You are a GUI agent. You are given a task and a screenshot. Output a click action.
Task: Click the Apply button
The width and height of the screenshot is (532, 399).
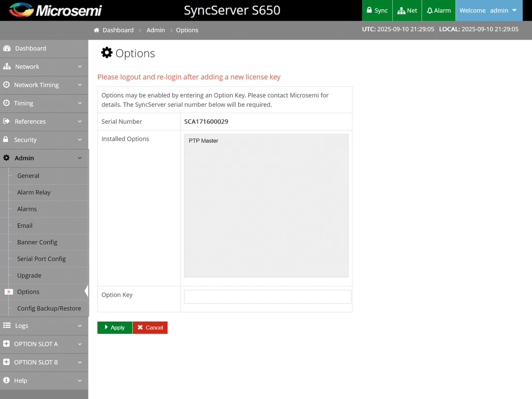(x=115, y=327)
